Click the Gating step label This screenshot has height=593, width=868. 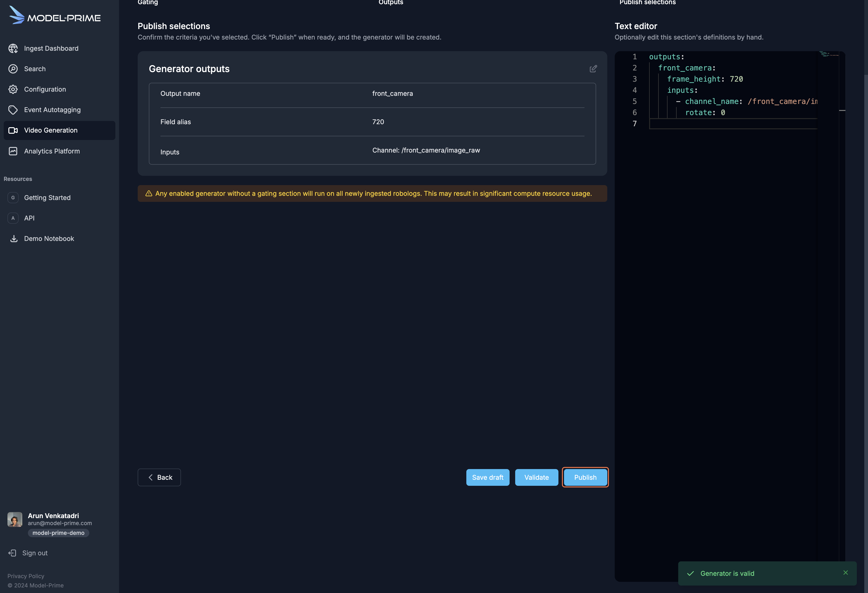point(148,3)
